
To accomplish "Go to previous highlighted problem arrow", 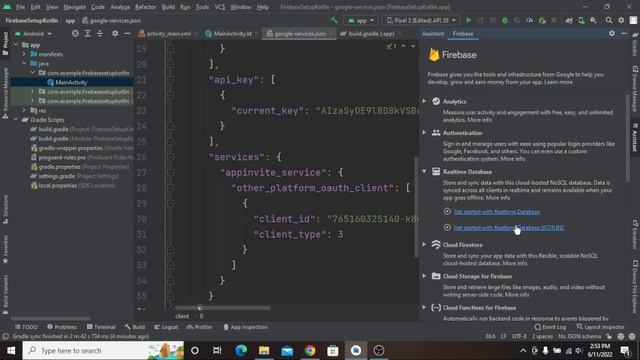I will [403, 46].
